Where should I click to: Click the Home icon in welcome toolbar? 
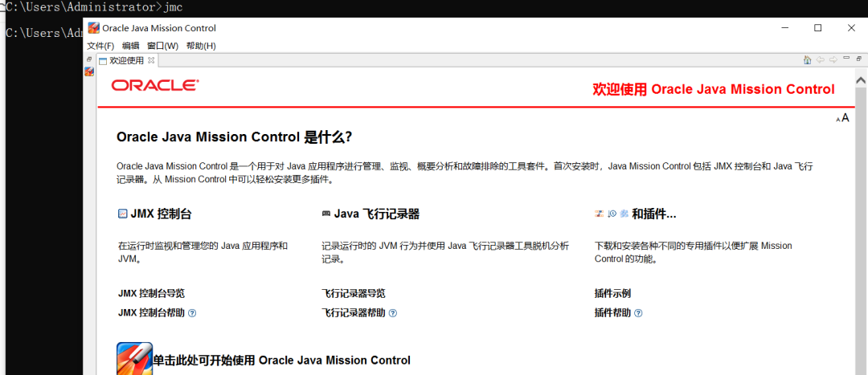point(807,59)
